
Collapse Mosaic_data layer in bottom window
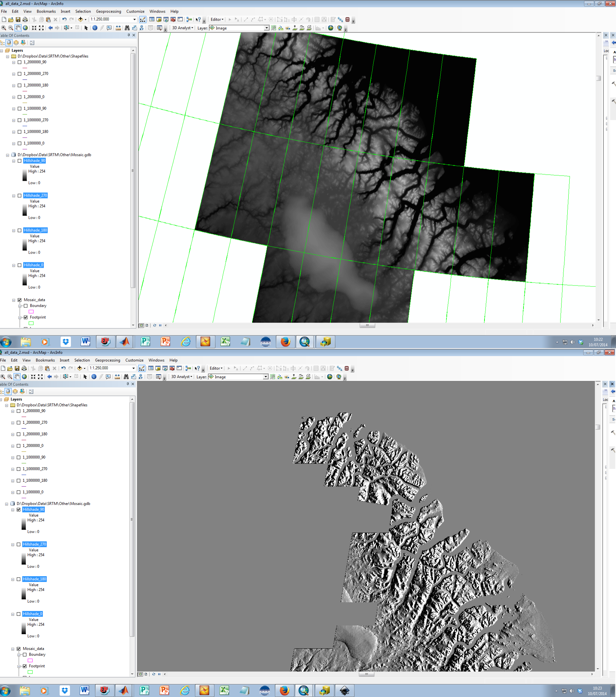pos(13,649)
